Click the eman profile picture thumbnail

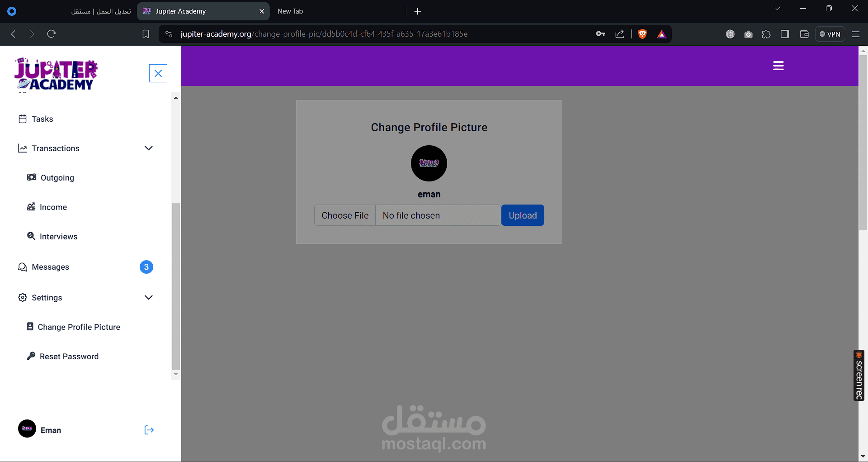[x=429, y=163]
